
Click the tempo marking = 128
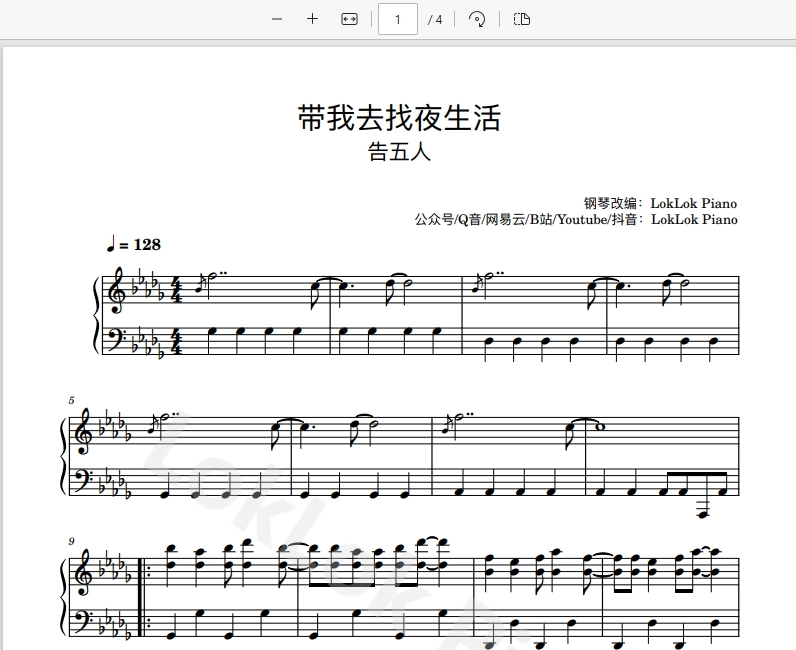coord(134,244)
